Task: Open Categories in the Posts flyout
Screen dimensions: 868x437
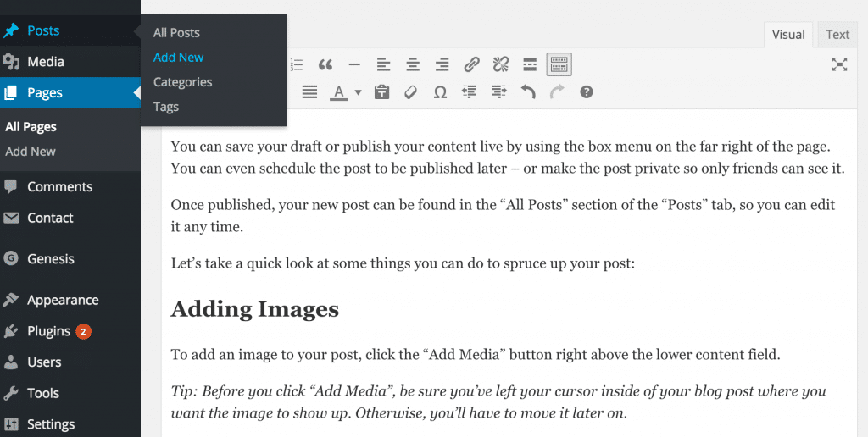Action: click(x=183, y=82)
